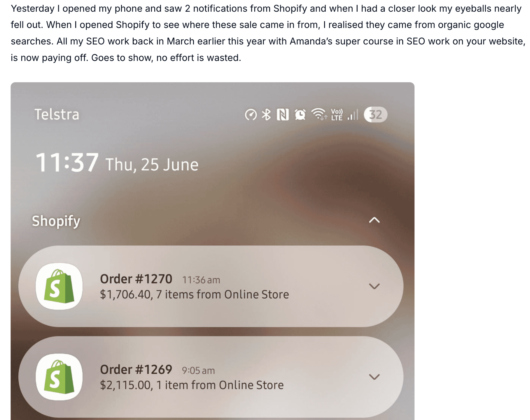This screenshot has width=530, height=420.
Task: Tap the Shopify group header label
Action: coord(56,221)
